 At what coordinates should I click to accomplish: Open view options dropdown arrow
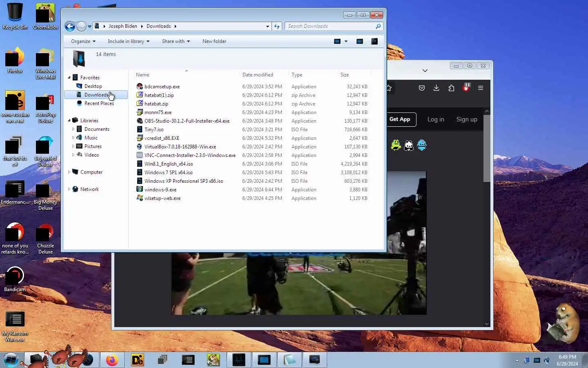[346, 41]
